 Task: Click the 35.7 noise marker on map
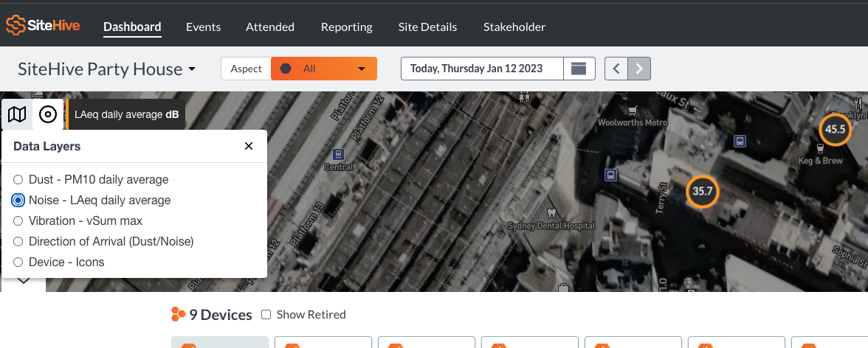pyautogui.click(x=702, y=192)
